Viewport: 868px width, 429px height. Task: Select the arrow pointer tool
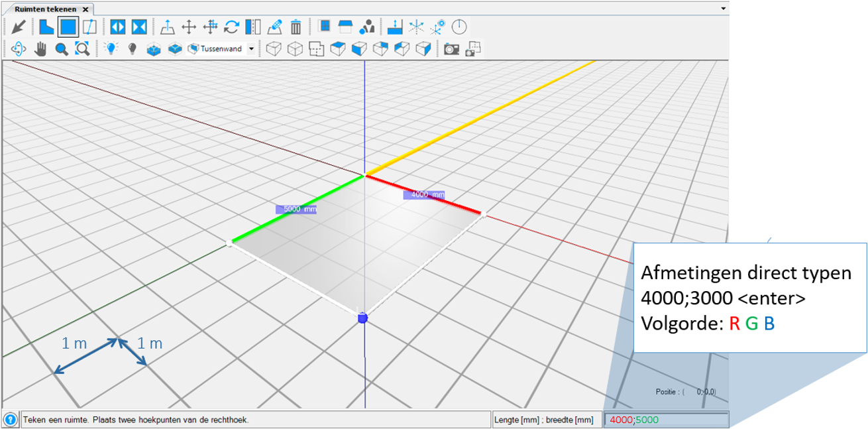[18, 27]
